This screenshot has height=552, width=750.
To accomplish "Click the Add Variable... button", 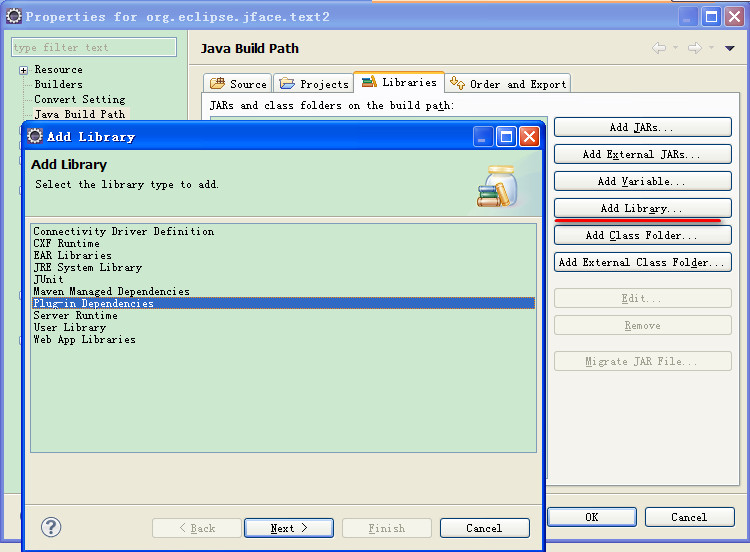I will (x=642, y=181).
